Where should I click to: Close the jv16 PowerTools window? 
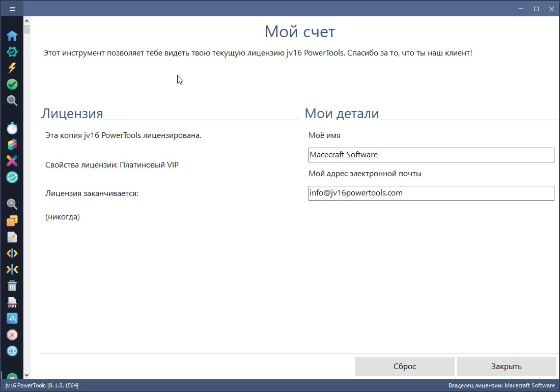click(551, 9)
